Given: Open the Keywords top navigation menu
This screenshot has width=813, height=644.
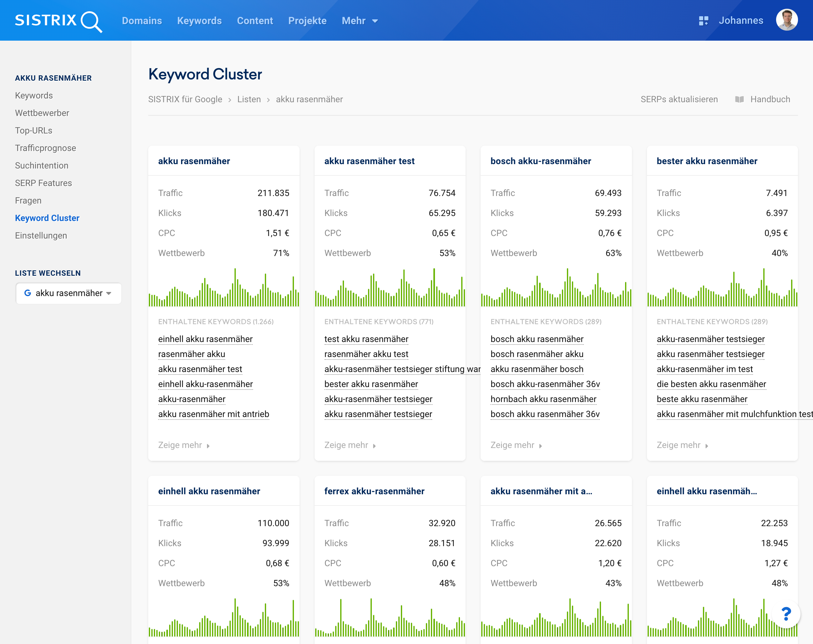Looking at the screenshot, I should (199, 21).
